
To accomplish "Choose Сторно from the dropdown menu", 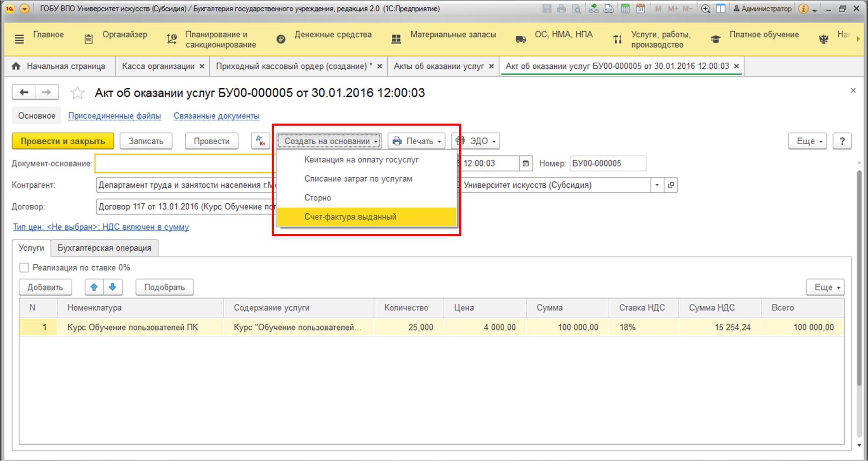I will (x=318, y=198).
